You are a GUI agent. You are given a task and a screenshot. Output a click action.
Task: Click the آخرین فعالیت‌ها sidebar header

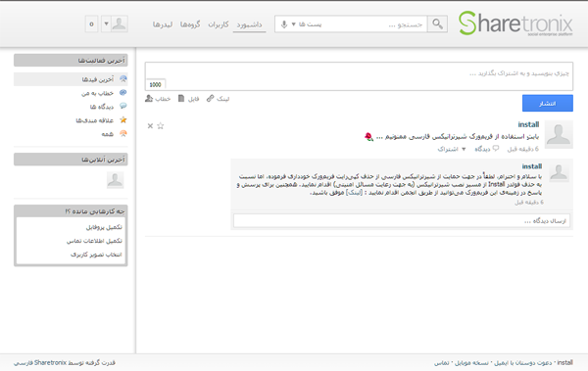coord(71,60)
